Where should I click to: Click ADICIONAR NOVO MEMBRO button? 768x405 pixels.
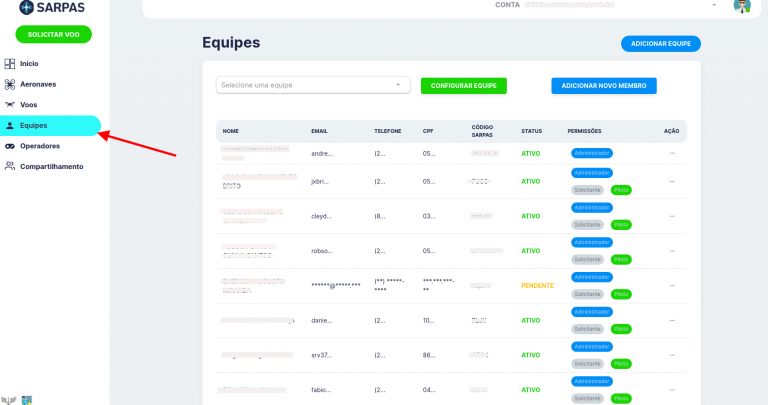[604, 86]
